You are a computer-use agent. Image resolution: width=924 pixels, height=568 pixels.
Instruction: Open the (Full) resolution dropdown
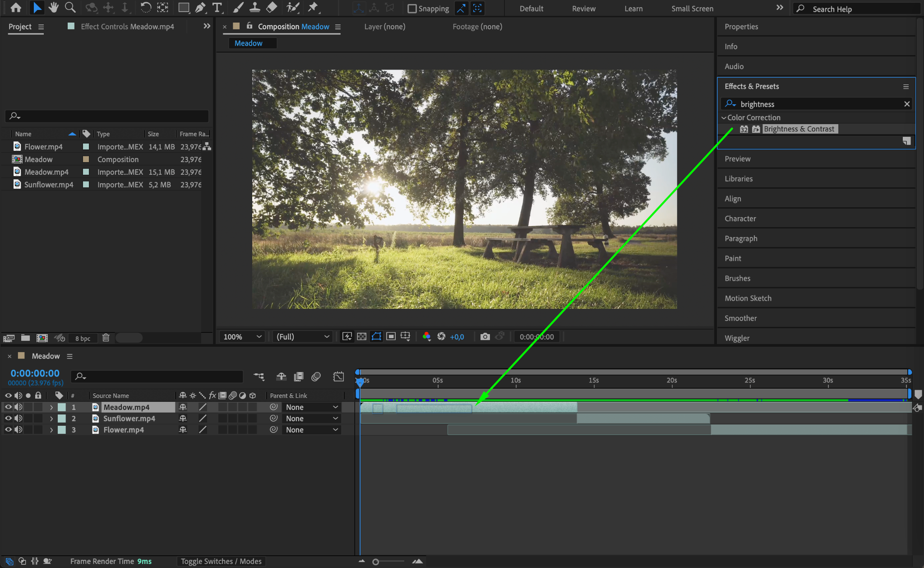(302, 336)
